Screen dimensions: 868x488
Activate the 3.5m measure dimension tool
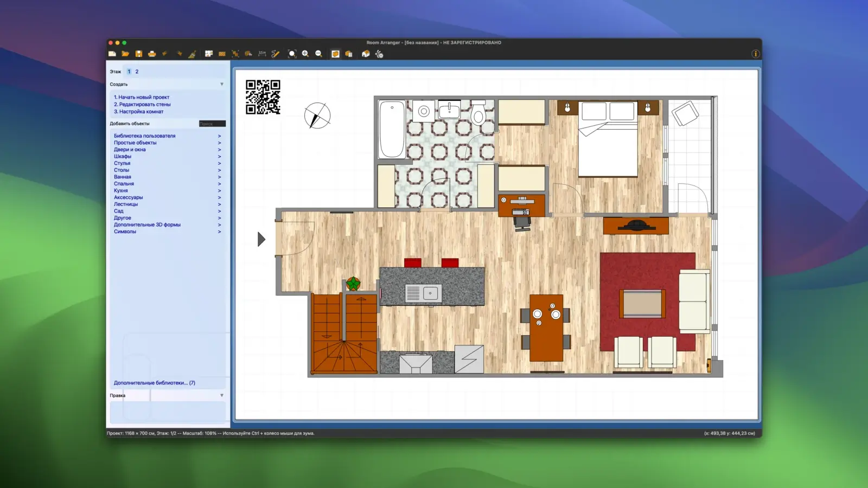coord(262,54)
